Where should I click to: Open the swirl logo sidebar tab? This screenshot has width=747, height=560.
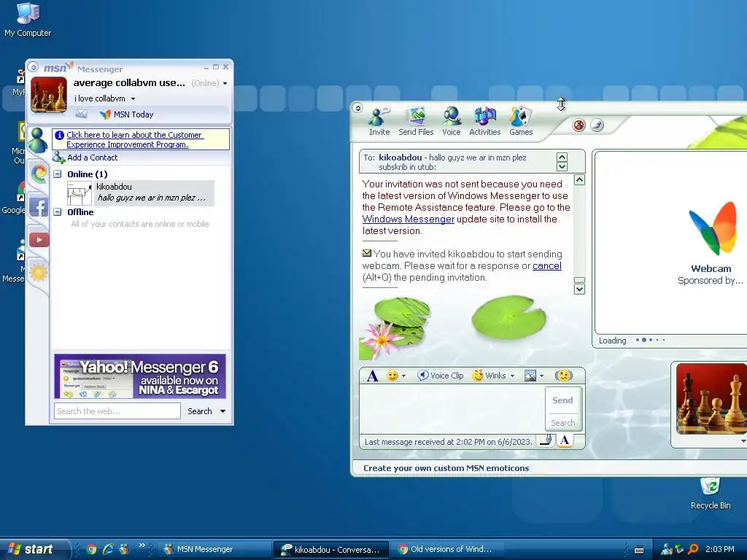click(x=39, y=174)
